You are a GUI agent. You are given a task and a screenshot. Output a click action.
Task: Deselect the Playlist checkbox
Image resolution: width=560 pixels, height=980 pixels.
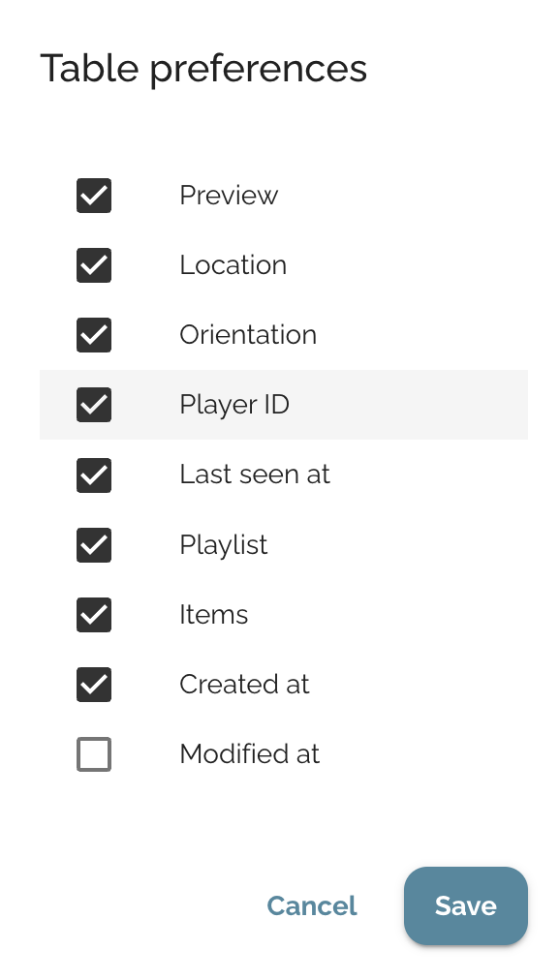coord(94,545)
